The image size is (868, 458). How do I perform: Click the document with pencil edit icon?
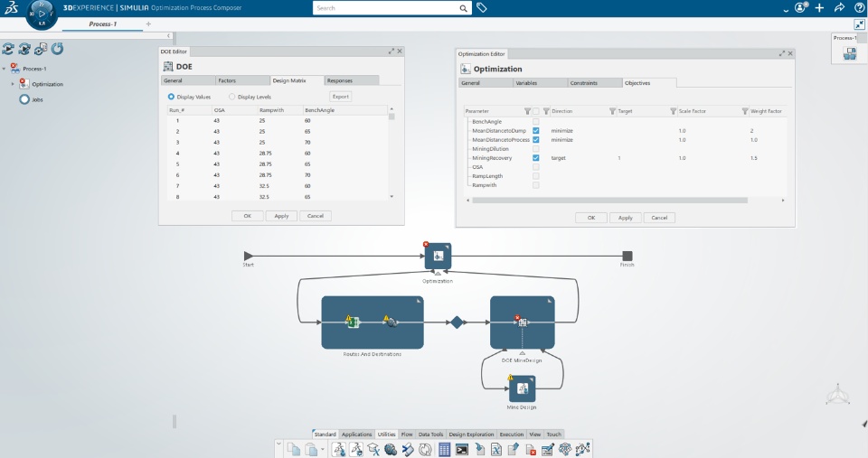click(x=547, y=449)
